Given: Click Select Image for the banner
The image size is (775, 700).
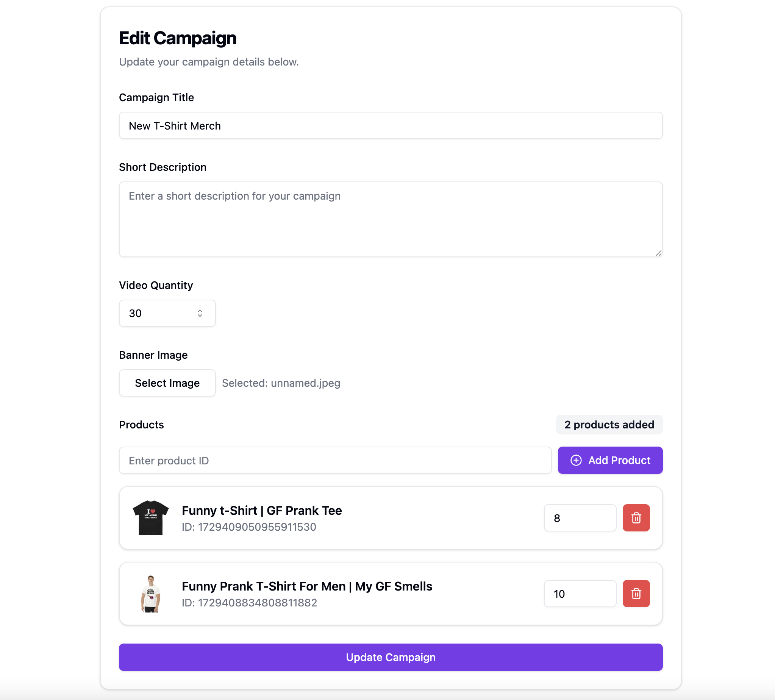Looking at the screenshot, I should [167, 383].
